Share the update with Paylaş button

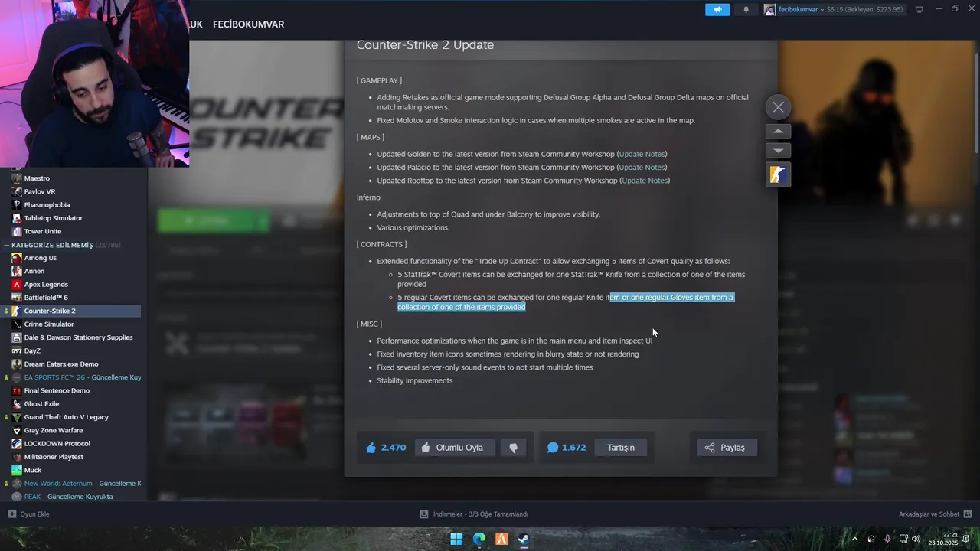(x=727, y=448)
